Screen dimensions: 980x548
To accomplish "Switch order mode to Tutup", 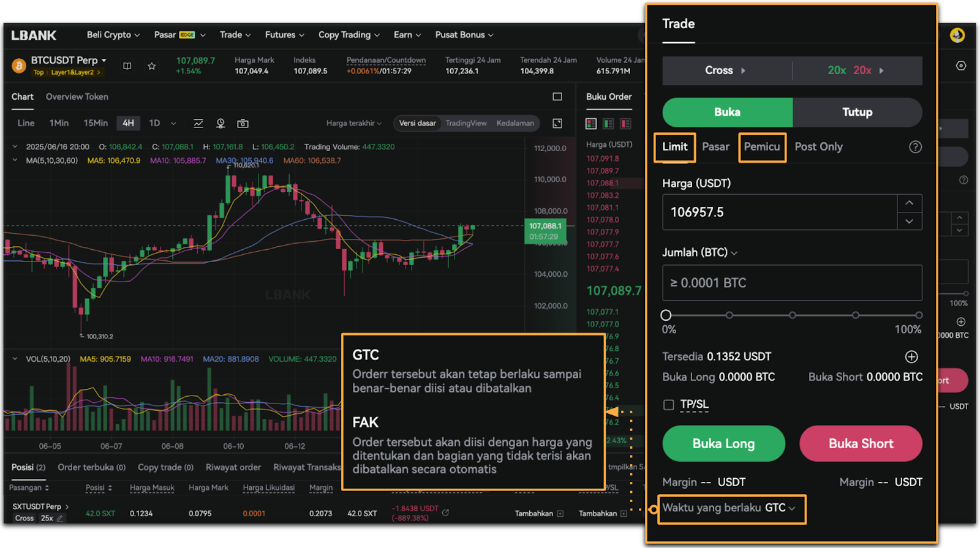I will (857, 112).
